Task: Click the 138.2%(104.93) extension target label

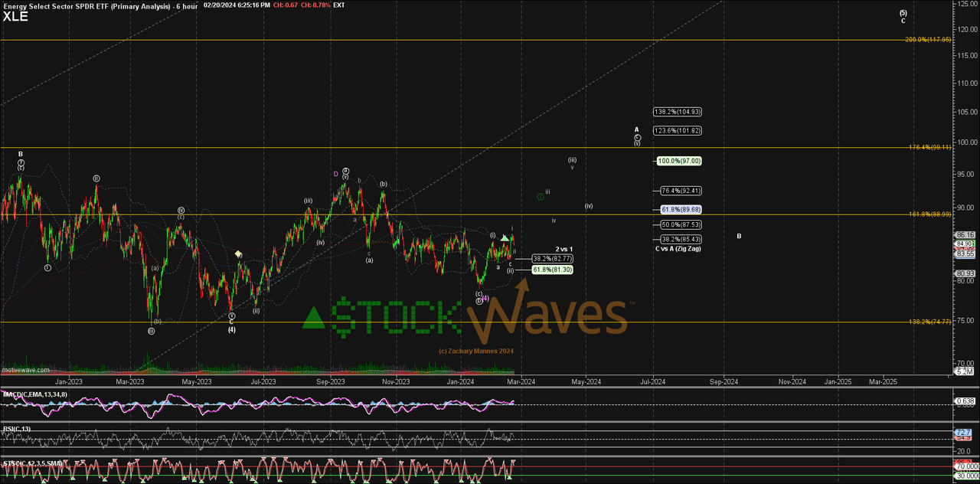Action: [677, 112]
